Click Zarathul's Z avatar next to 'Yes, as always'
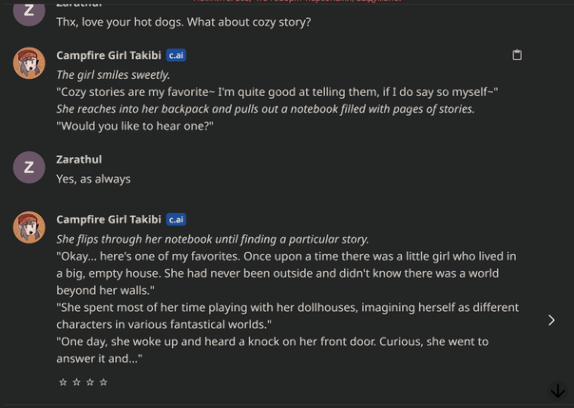Screen dimensions: 574x408 (x=29, y=167)
